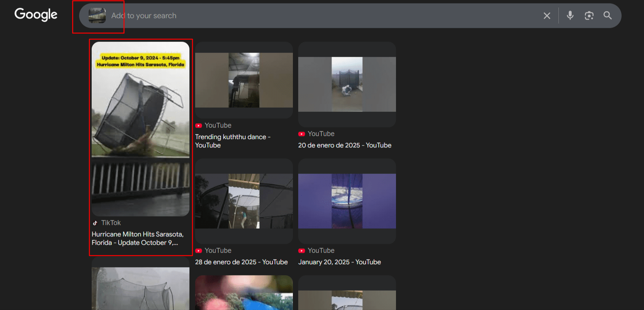644x310 pixels.
Task: Open Google Lens camera search icon
Action: click(x=589, y=16)
